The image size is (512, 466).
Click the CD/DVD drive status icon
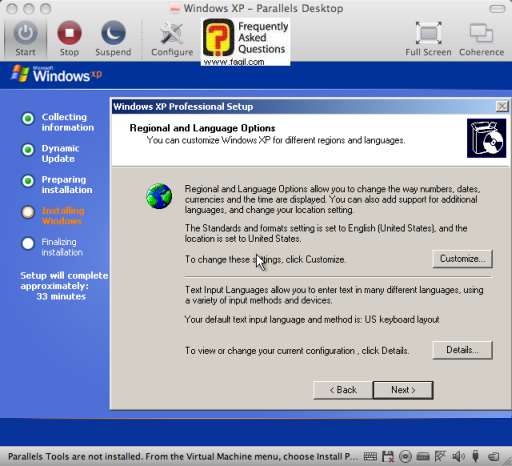click(x=405, y=456)
